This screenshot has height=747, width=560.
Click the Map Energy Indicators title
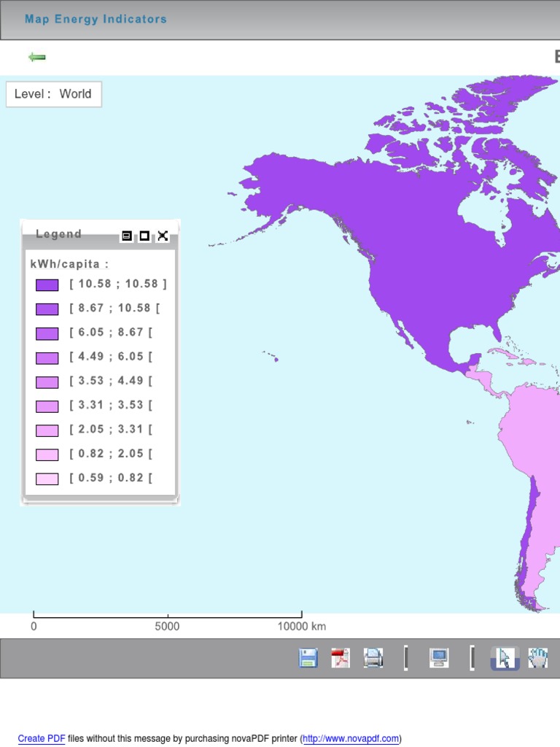[x=96, y=19]
